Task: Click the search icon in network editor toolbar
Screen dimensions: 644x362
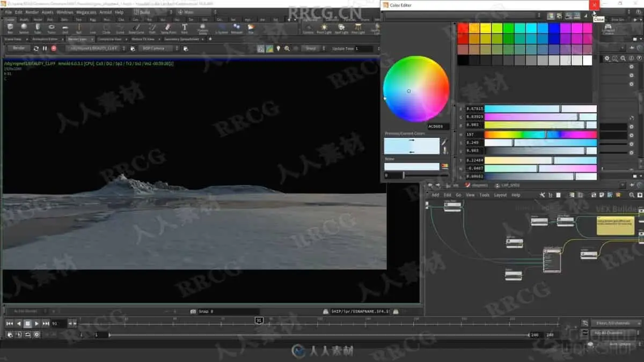Action: point(631,195)
